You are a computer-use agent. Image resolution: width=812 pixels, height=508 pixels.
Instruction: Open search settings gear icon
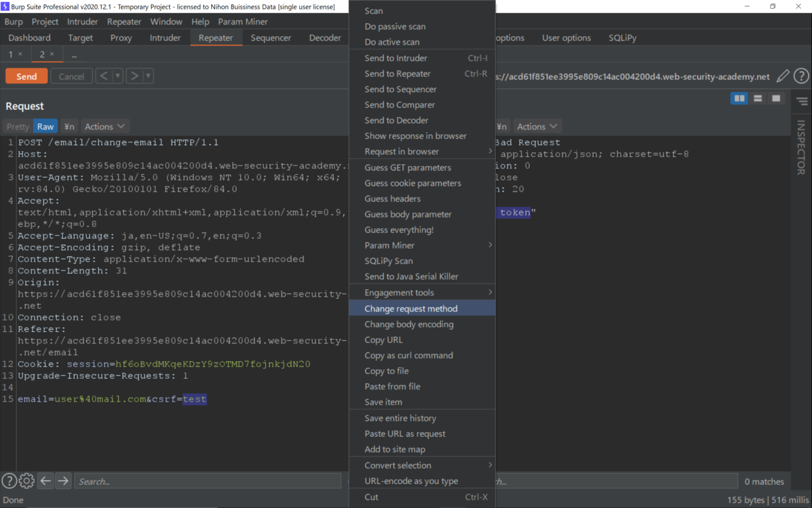click(x=26, y=481)
